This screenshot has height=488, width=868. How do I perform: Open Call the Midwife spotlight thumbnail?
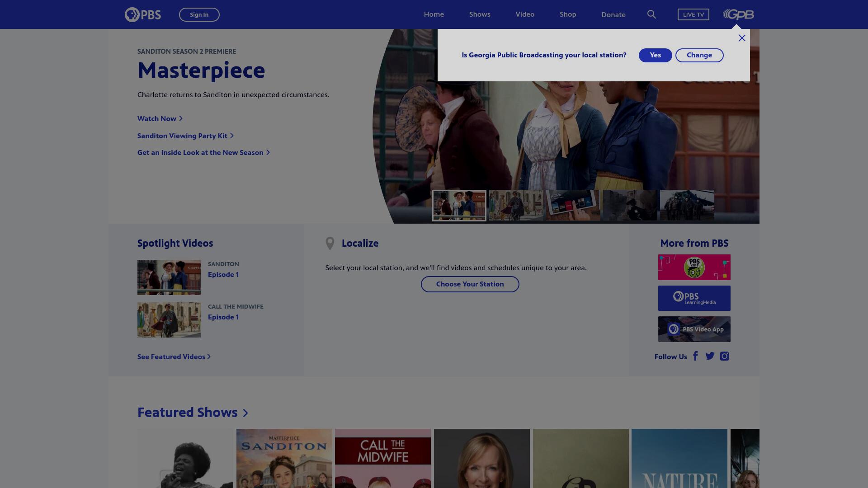click(x=169, y=320)
